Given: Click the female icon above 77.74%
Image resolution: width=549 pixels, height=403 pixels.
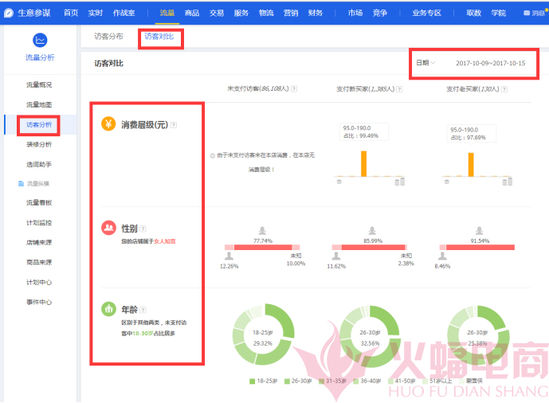Looking at the screenshot, I should (262, 230).
